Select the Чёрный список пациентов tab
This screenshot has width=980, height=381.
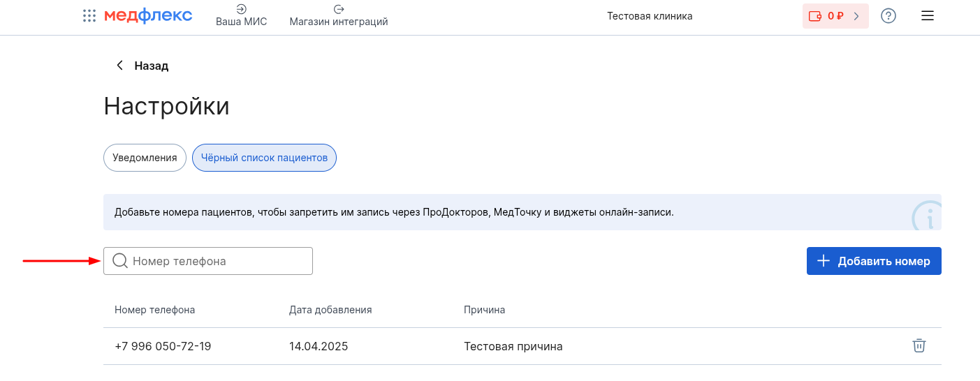point(265,158)
